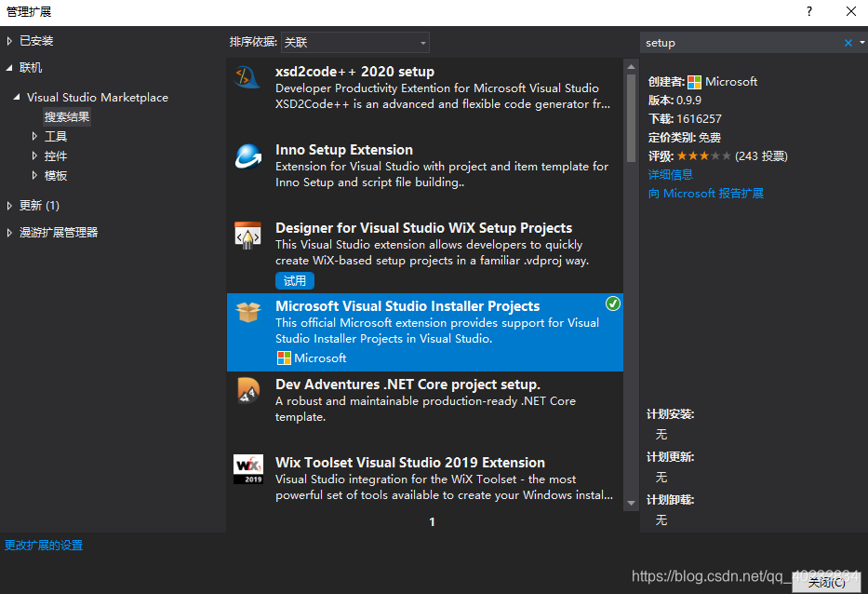This screenshot has width=868, height=594.
Task: Open 更改扩展的设置 link
Action: point(44,546)
